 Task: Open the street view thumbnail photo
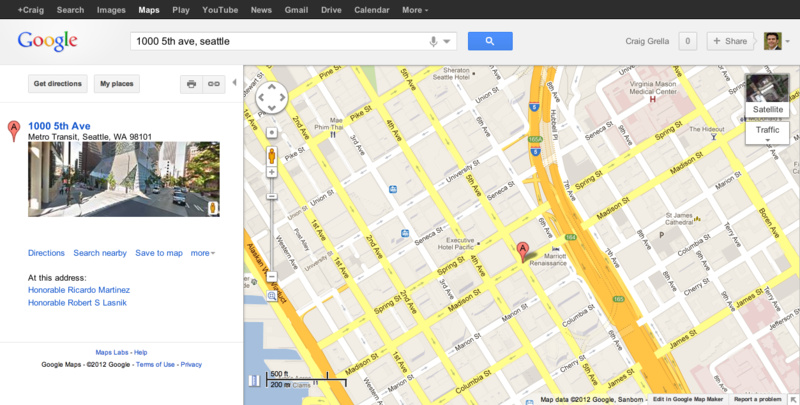tap(124, 179)
